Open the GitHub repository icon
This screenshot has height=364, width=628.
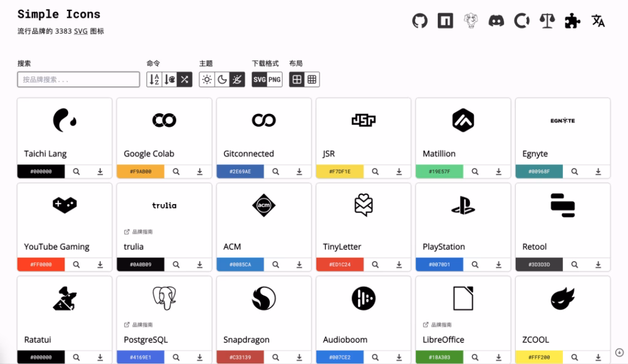(x=419, y=21)
